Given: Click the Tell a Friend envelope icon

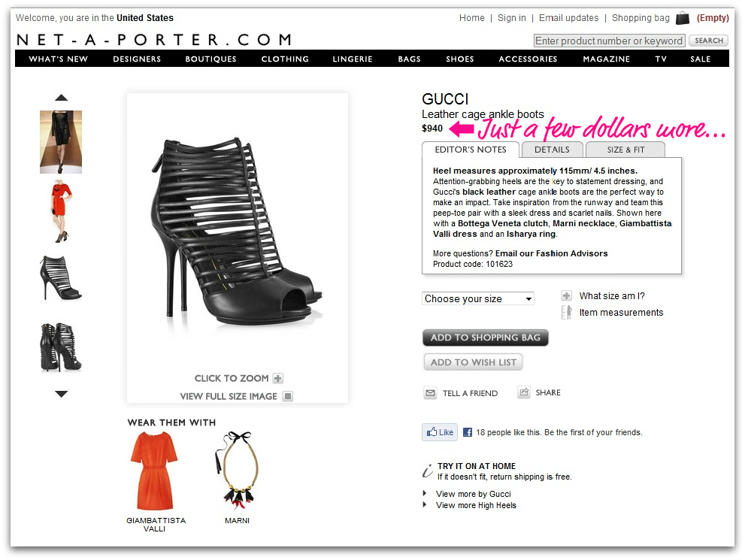Looking at the screenshot, I should pyautogui.click(x=431, y=393).
